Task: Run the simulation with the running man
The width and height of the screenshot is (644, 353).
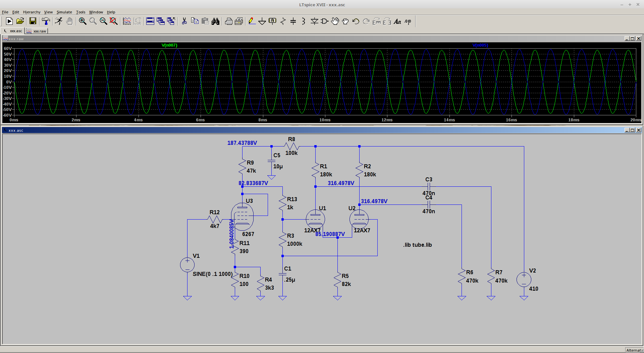Action: (x=59, y=21)
